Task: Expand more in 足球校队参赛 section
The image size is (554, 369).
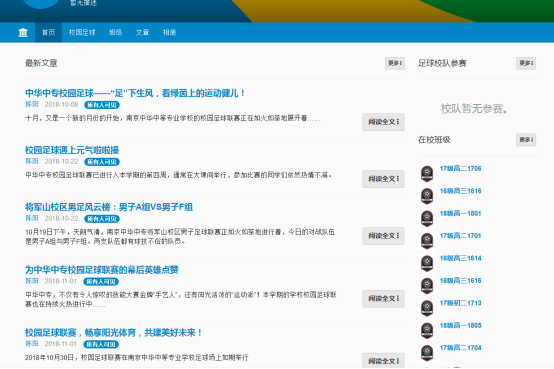Action: point(526,63)
